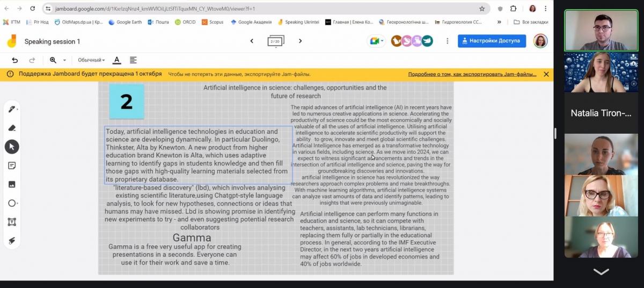
Task: Add a sticky note
Action: pos(12,165)
